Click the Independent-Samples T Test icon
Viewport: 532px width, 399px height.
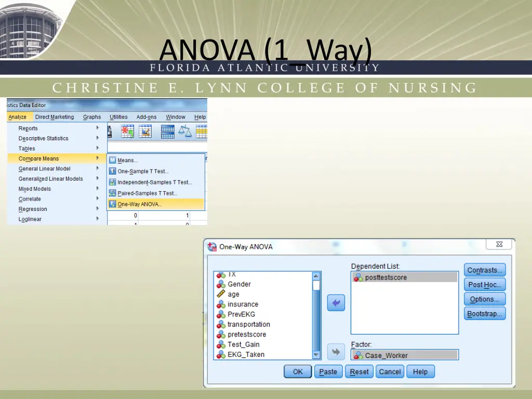[112, 182]
